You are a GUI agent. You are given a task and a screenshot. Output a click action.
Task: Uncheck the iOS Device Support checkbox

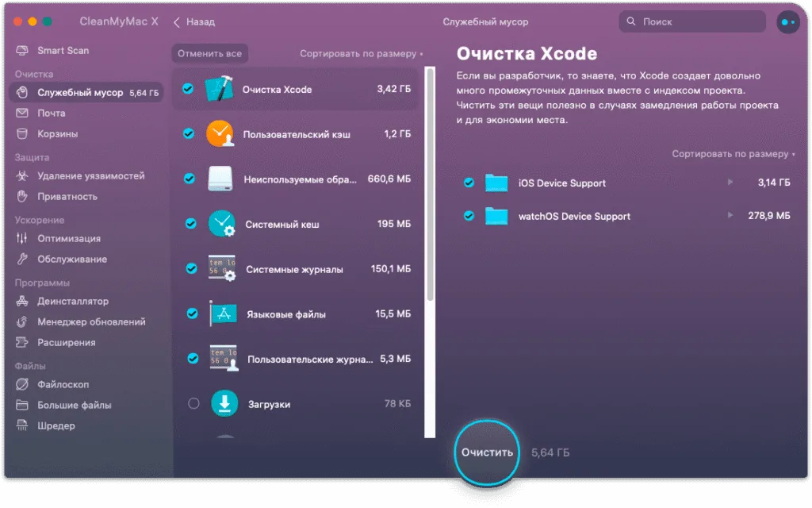click(469, 183)
